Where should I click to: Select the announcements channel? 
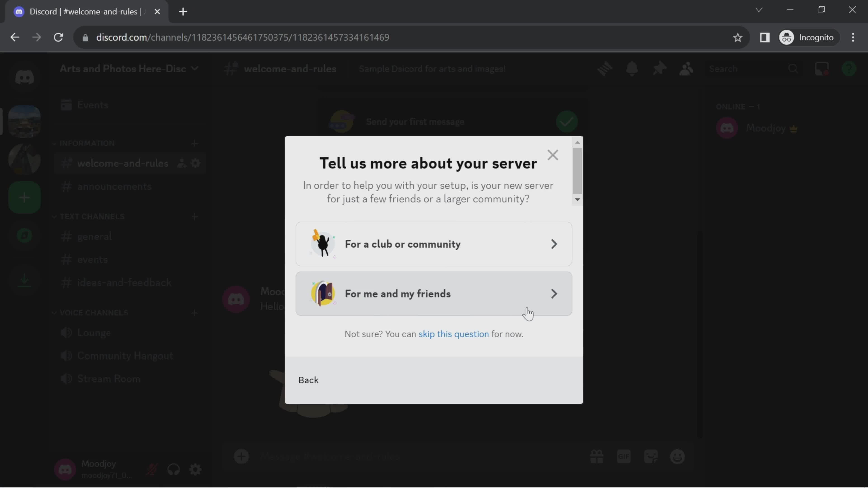click(130, 187)
